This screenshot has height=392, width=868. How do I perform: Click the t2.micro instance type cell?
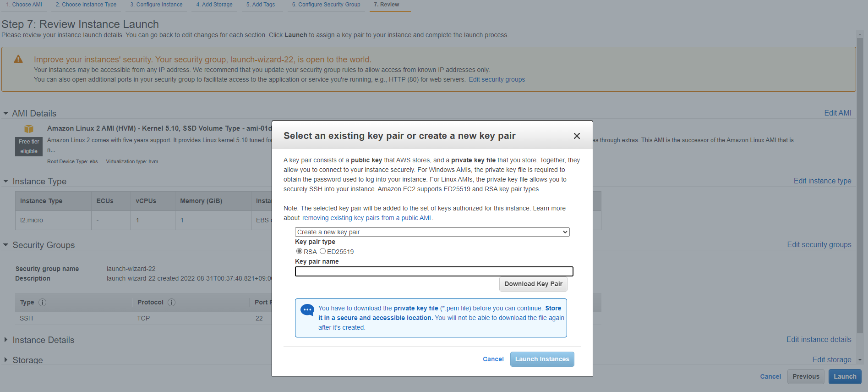(53, 220)
